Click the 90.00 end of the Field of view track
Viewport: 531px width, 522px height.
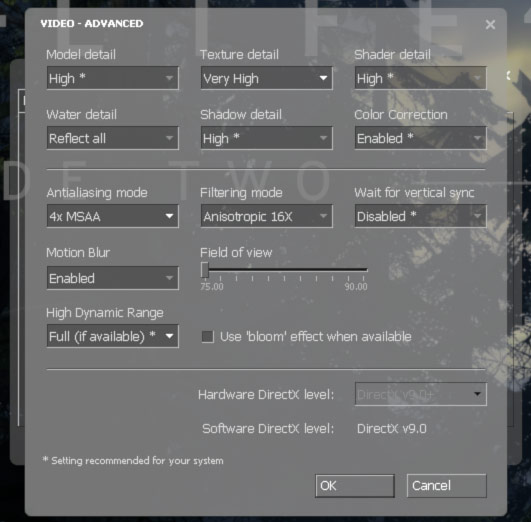pos(366,270)
